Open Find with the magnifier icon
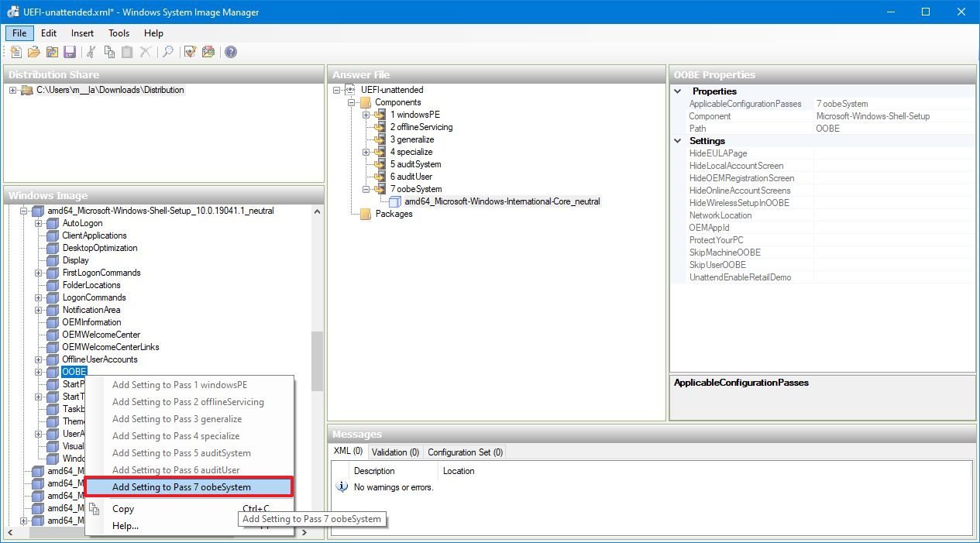Image resolution: width=980 pixels, height=543 pixels. 167,52
